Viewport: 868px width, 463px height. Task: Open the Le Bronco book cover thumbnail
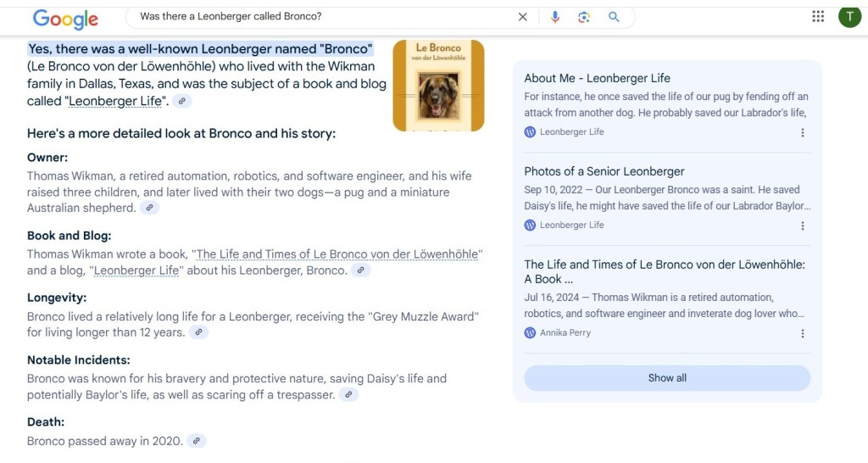pos(438,86)
